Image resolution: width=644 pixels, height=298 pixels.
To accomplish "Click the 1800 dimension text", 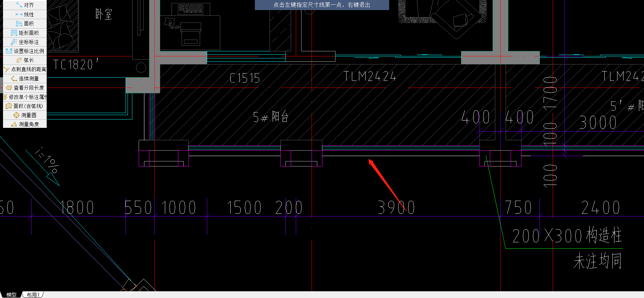I will [x=77, y=207].
